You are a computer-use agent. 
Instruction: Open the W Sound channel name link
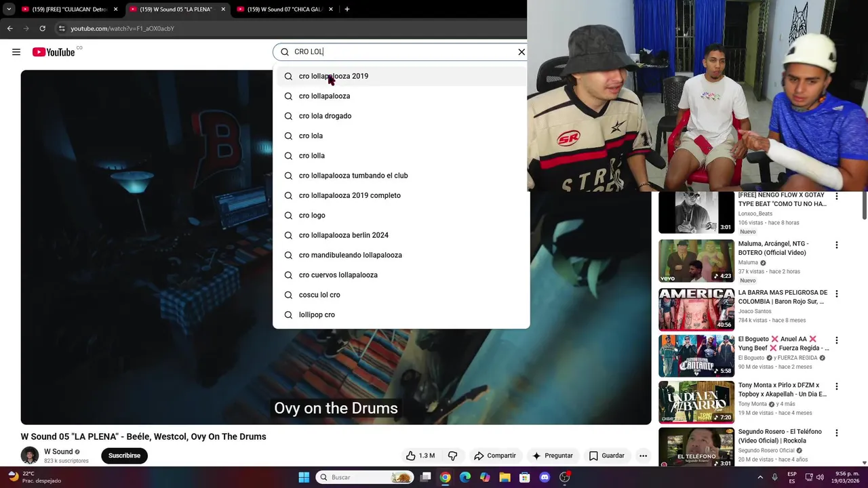coord(58,451)
